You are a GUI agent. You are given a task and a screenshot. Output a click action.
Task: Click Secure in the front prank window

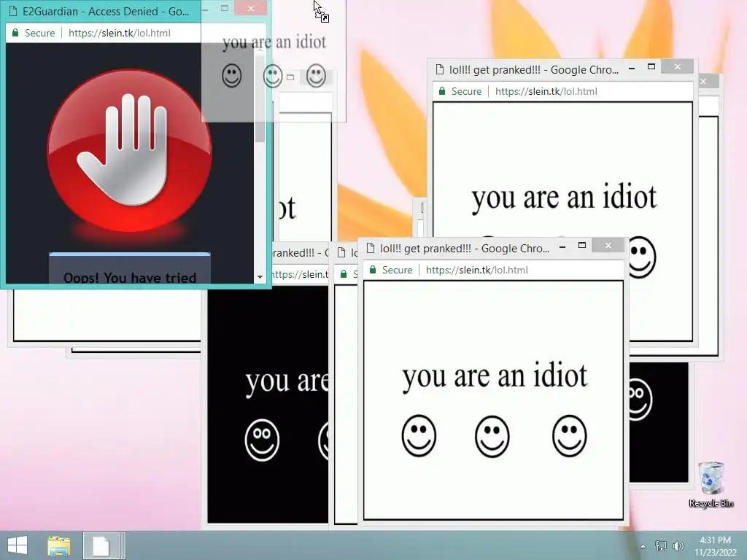[x=397, y=270]
